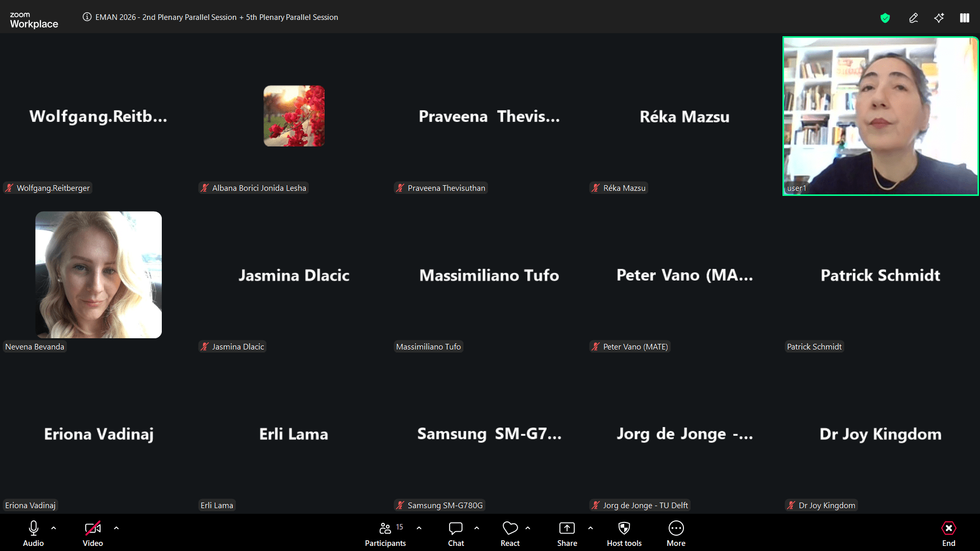Change gallery view layout icon
The height and width of the screenshot is (551, 980).
(x=965, y=18)
